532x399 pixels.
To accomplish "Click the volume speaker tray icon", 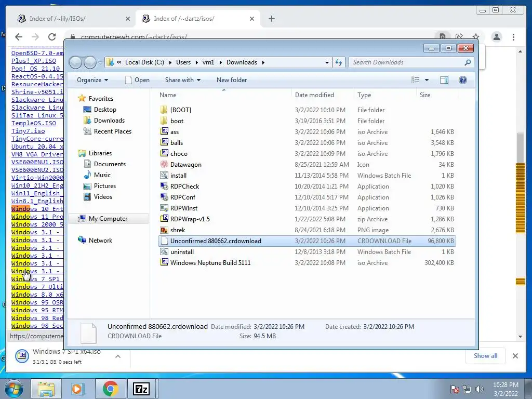I will (x=480, y=389).
